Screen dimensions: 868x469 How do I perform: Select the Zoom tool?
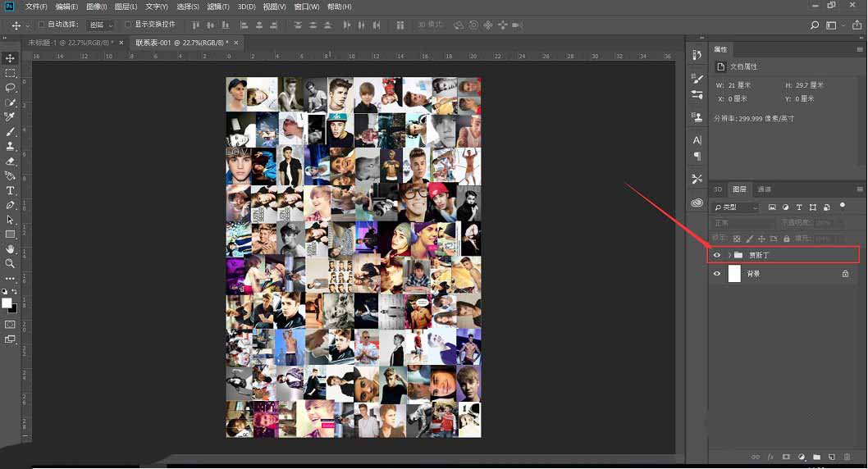pyautogui.click(x=10, y=264)
